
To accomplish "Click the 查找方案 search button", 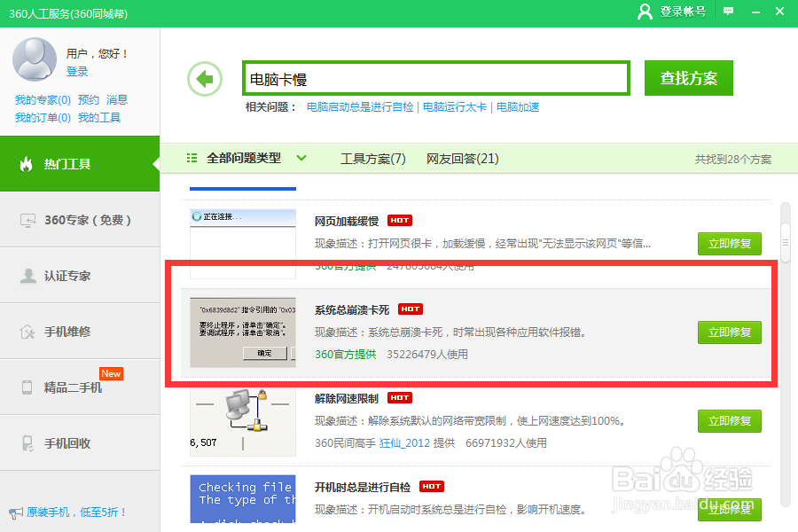I will click(x=689, y=78).
